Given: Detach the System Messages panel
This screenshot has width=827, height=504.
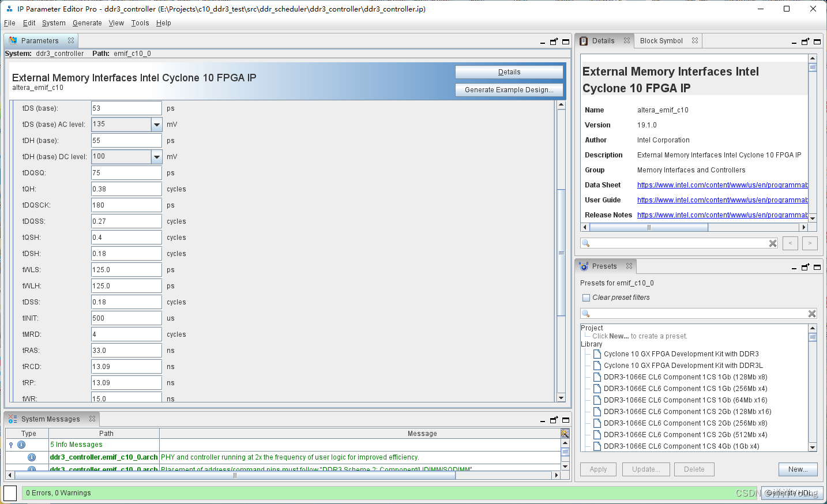Looking at the screenshot, I should click(x=554, y=420).
